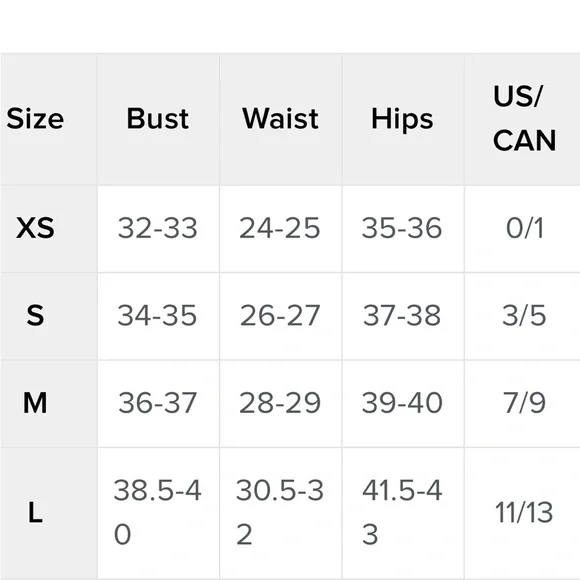Click the Waist column header
This screenshot has height=580, width=580.
pyautogui.click(x=280, y=119)
